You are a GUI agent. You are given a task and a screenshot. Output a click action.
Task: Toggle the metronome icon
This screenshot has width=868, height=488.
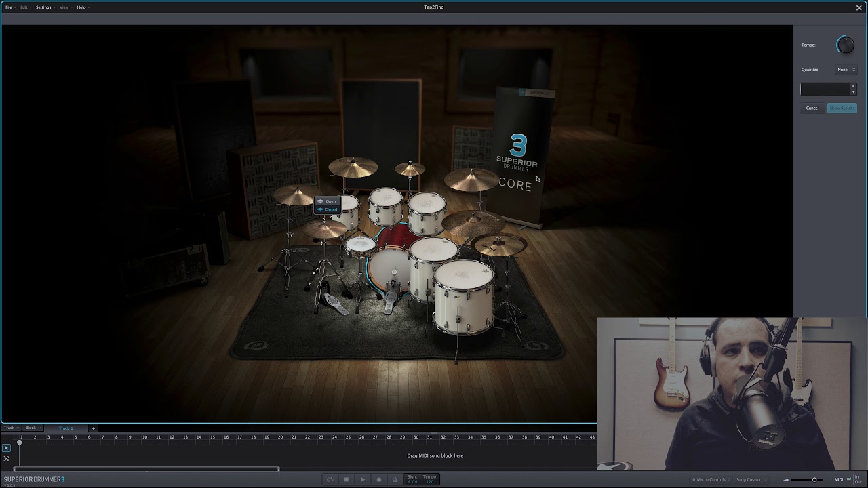(x=395, y=479)
